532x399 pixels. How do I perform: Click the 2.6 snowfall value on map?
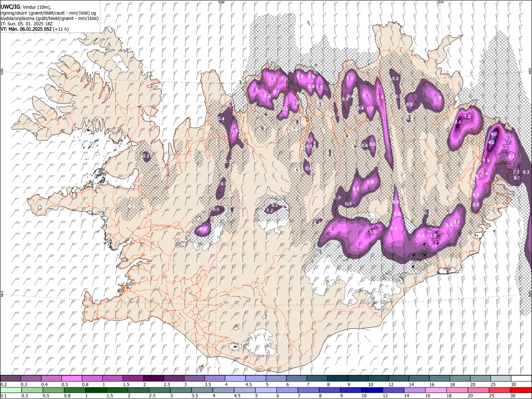458,122
